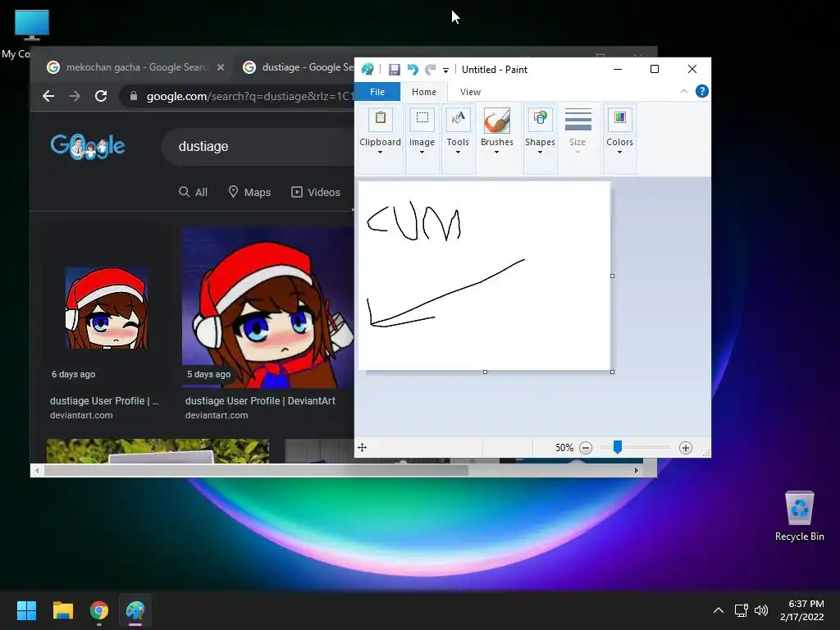Screen dimensions: 840x630
Task: Click the Chrome horizontal scrollbar thumb
Action: pos(256,470)
